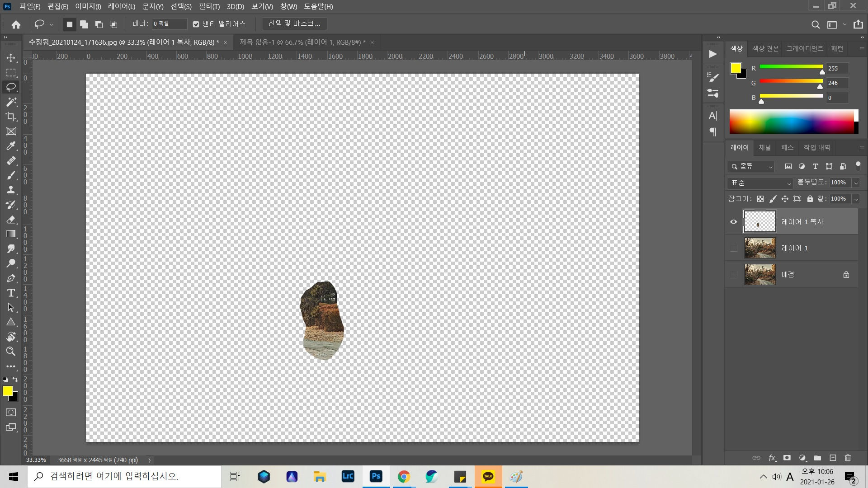Show the 레이어 1 layer
Image resolution: width=868 pixels, height=488 pixels.
point(733,248)
